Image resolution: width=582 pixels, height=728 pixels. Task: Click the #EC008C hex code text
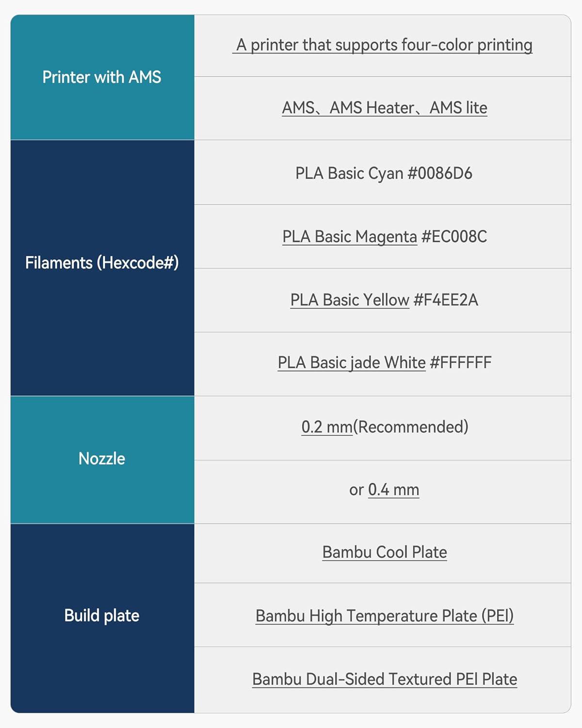point(454,237)
